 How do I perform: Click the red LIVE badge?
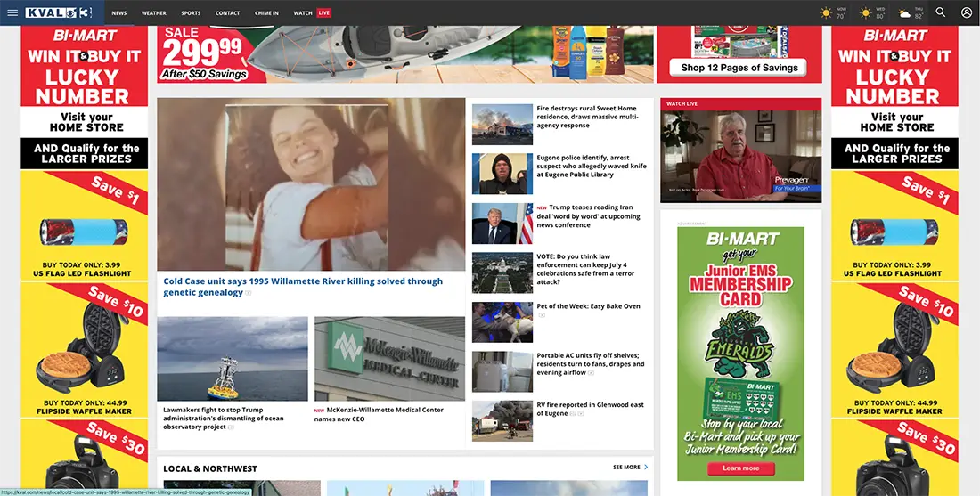point(323,12)
